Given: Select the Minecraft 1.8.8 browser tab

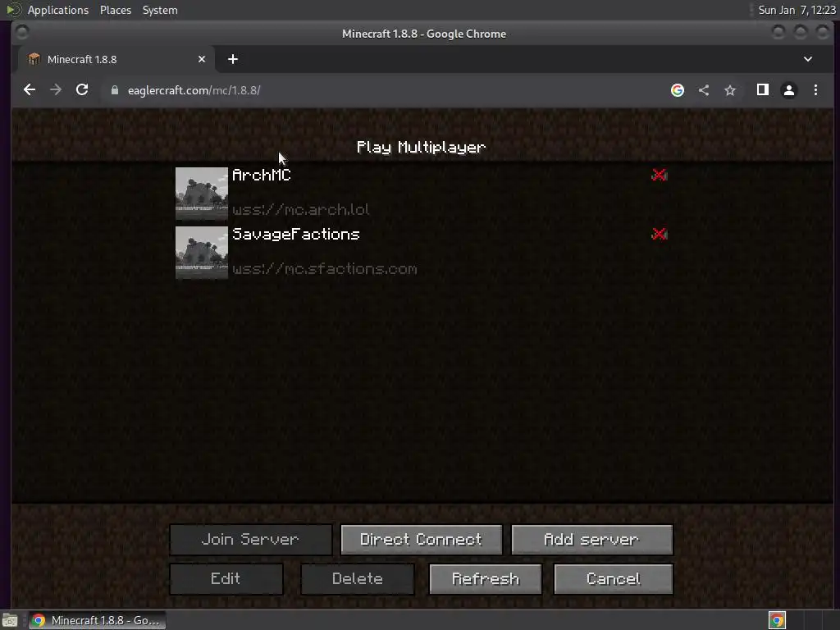Looking at the screenshot, I should [116, 59].
